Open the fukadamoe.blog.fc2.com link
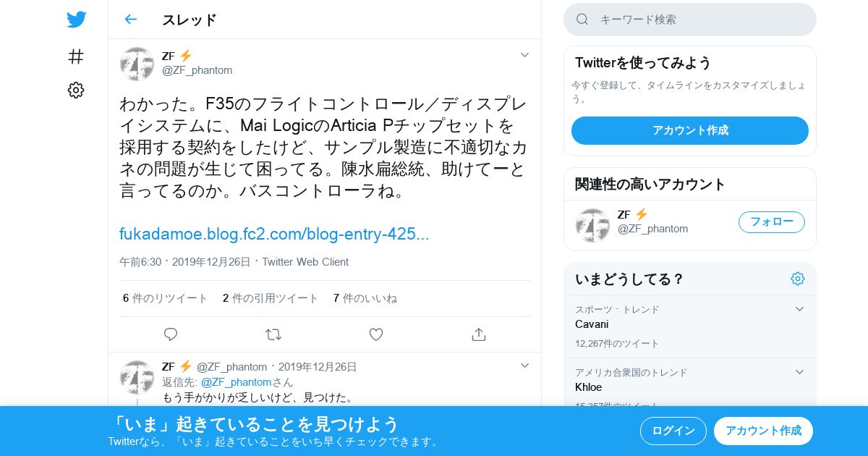Viewport: 868px width, 456px height. (x=274, y=234)
